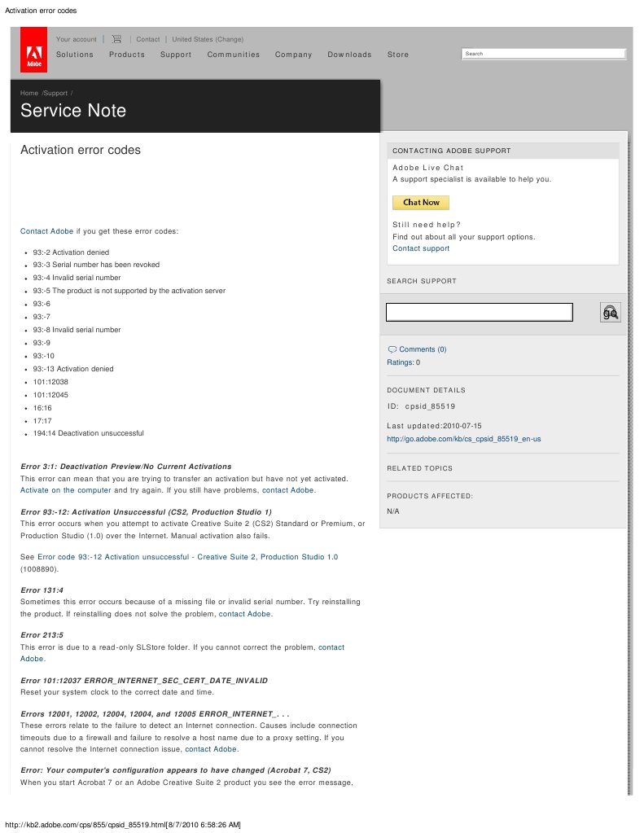Open the Solutions menu
This screenshot has height=833, width=644.
[75, 55]
